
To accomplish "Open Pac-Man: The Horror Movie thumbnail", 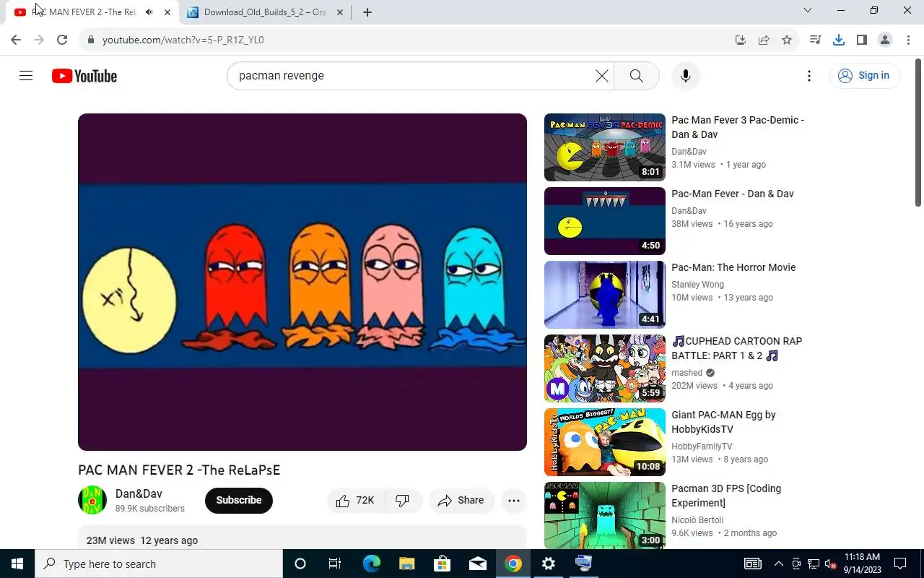I will pos(605,295).
